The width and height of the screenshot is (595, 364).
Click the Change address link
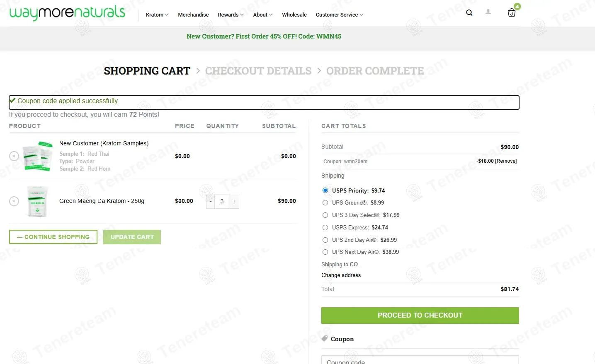pyautogui.click(x=341, y=275)
